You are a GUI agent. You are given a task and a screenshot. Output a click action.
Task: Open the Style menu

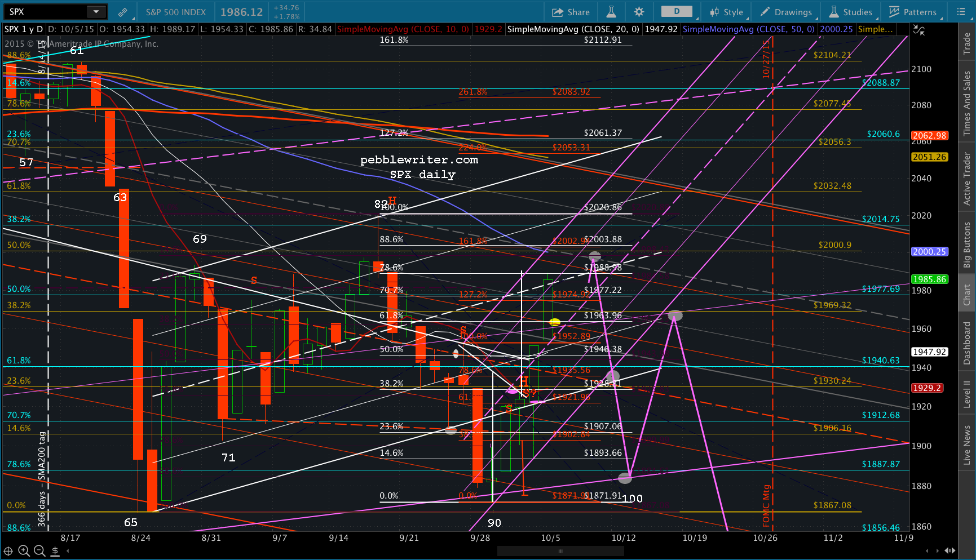[x=727, y=12]
